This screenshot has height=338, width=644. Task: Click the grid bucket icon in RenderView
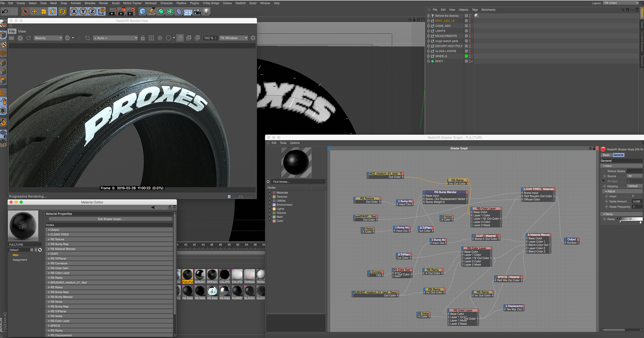tap(151, 38)
